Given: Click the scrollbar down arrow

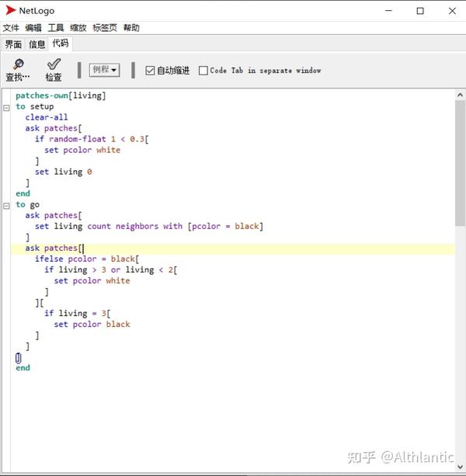Looking at the screenshot, I should pyautogui.click(x=461, y=467).
